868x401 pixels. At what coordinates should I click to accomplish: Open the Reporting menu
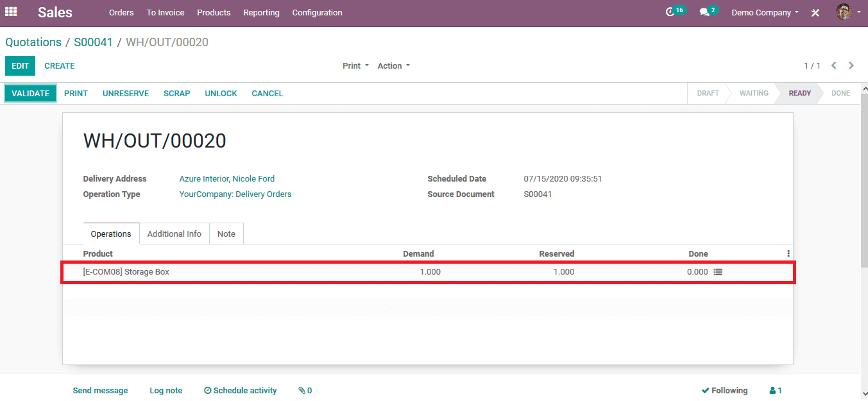coord(261,12)
